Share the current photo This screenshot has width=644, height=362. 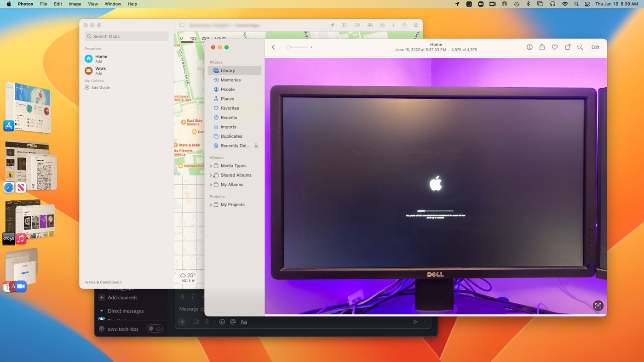coord(542,47)
